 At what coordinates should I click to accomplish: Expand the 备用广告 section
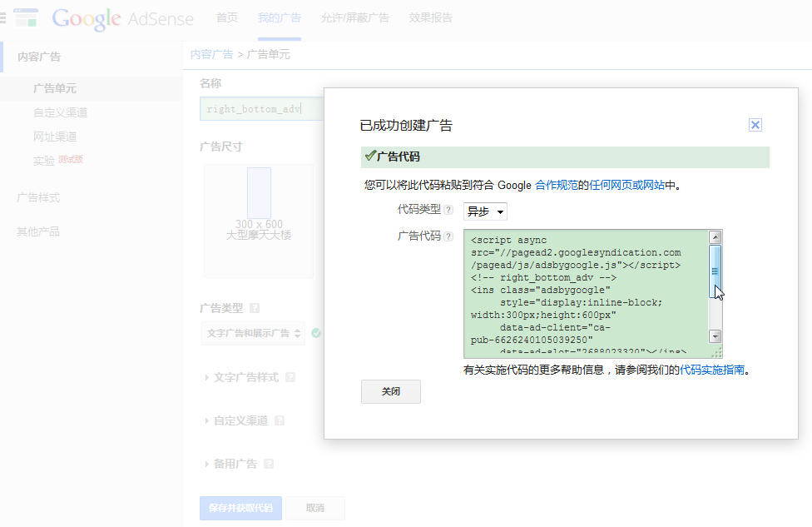click(x=235, y=464)
